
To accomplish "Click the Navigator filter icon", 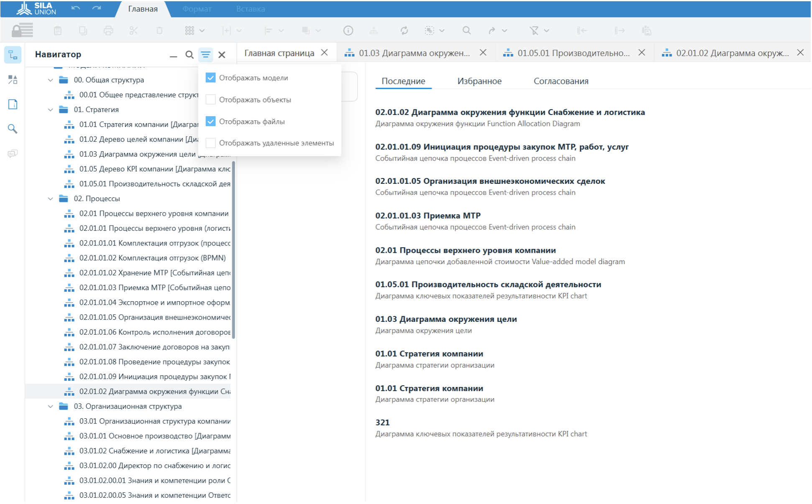I will [205, 55].
